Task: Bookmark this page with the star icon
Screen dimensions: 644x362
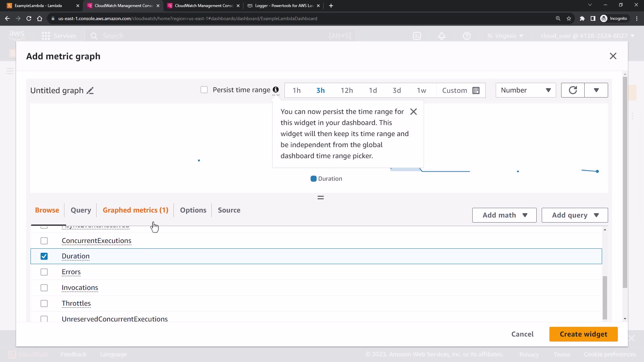Action: (569, 18)
